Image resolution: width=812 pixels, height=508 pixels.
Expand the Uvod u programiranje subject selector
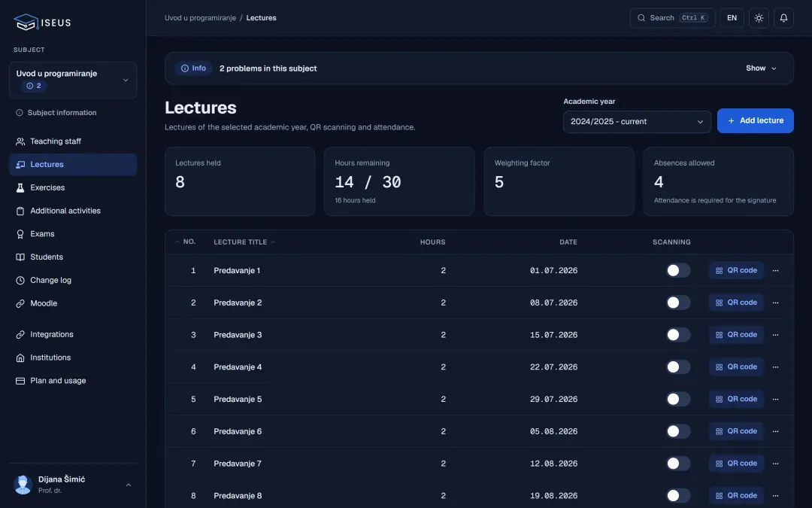pyautogui.click(x=73, y=80)
